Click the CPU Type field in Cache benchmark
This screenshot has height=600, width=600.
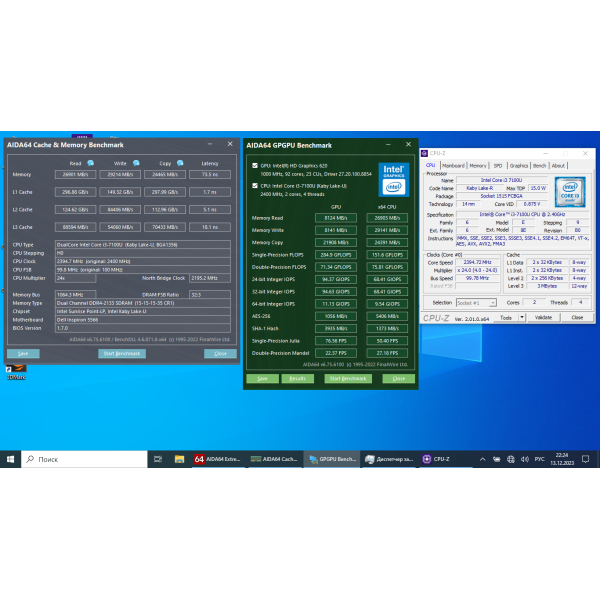[143, 245]
